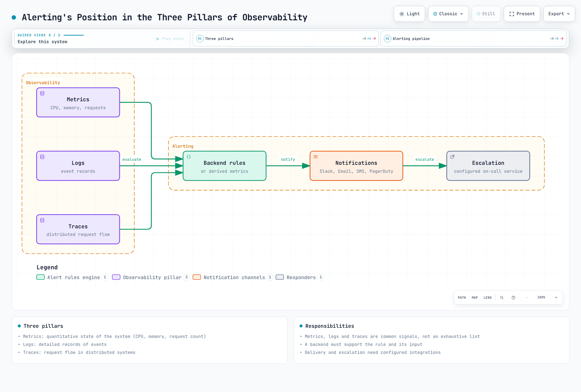Click the escalate edge label
This screenshot has width=581, height=392.
point(424,159)
